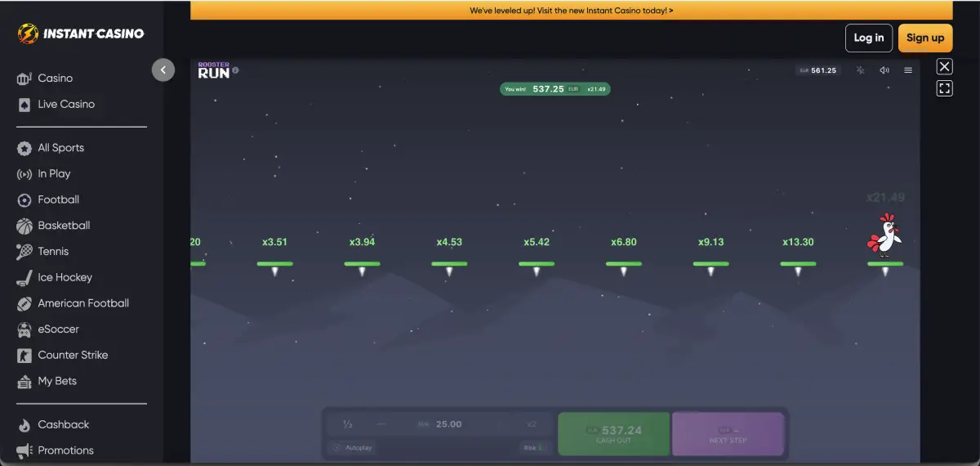Viewport: 980px width, 466px height.
Task: Open My Bets
Action: pos(57,381)
